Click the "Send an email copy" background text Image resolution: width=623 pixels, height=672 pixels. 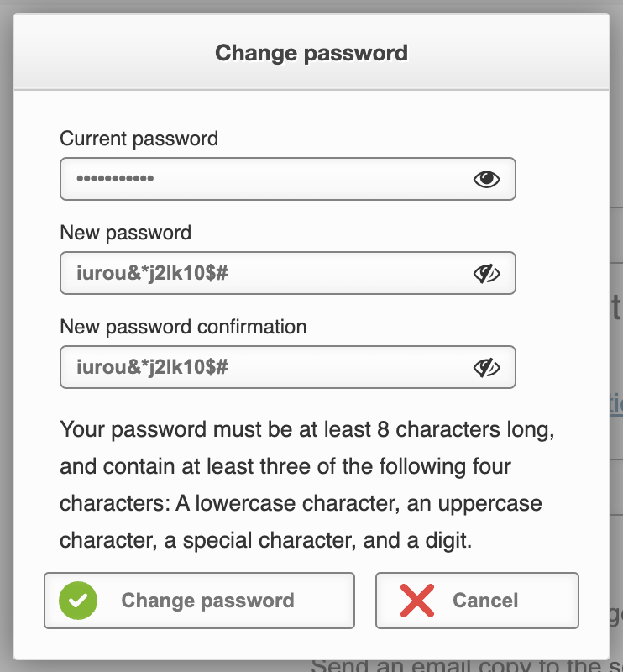click(462, 666)
